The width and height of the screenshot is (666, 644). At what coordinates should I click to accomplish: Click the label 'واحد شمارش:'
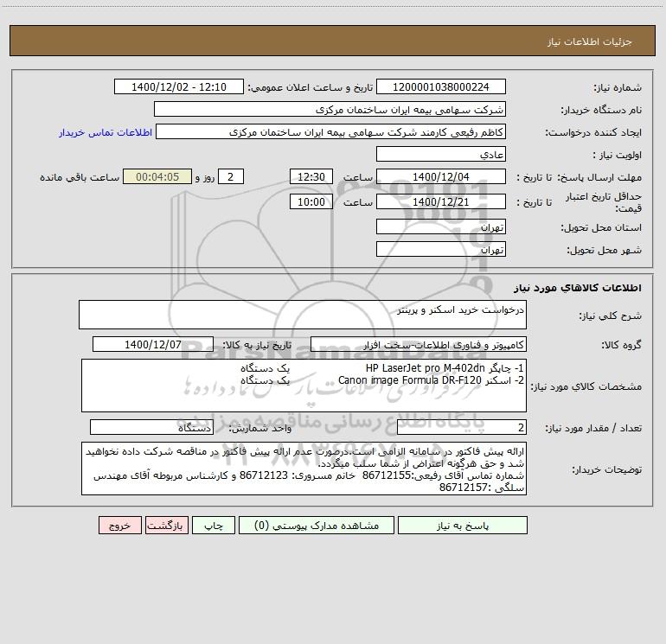click(x=260, y=429)
